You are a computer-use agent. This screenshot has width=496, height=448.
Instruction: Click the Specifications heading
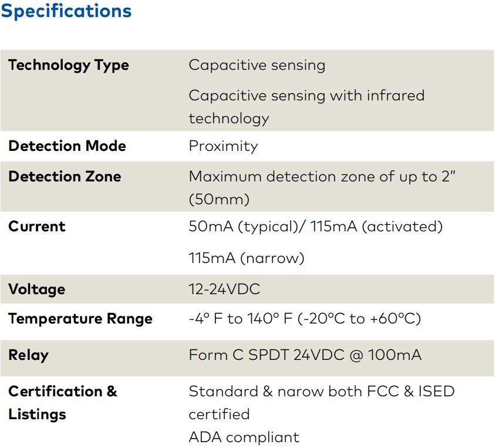pyautogui.click(x=66, y=11)
